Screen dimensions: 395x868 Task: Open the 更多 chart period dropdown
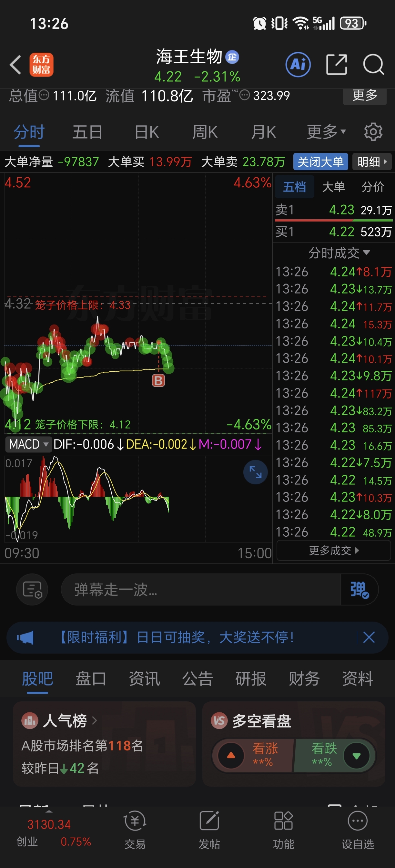click(326, 132)
